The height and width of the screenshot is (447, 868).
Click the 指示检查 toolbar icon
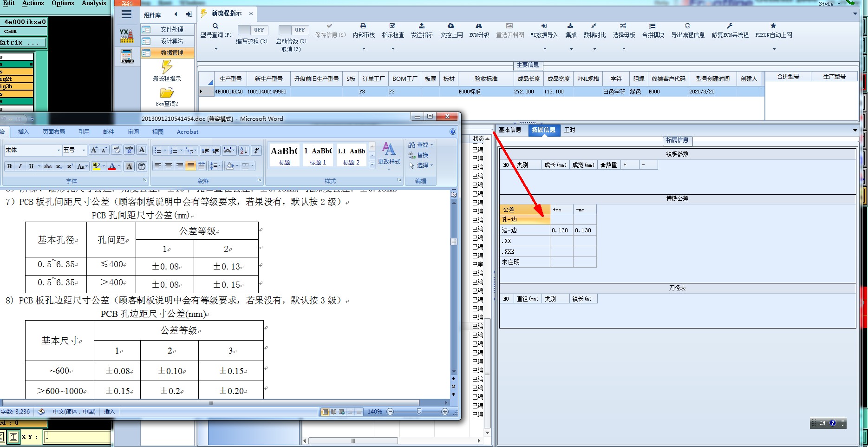point(392,26)
